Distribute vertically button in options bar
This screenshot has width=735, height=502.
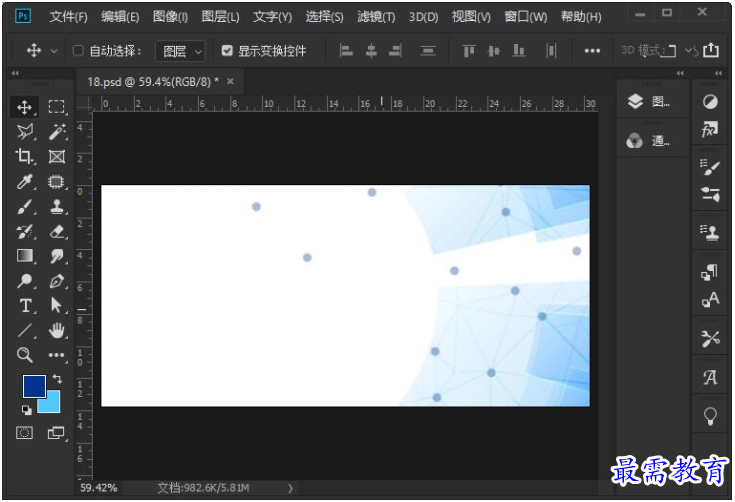click(x=428, y=50)
